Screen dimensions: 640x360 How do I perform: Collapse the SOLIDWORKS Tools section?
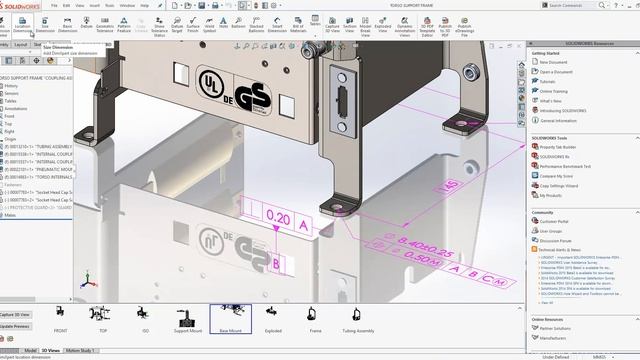tap(637, 138)
